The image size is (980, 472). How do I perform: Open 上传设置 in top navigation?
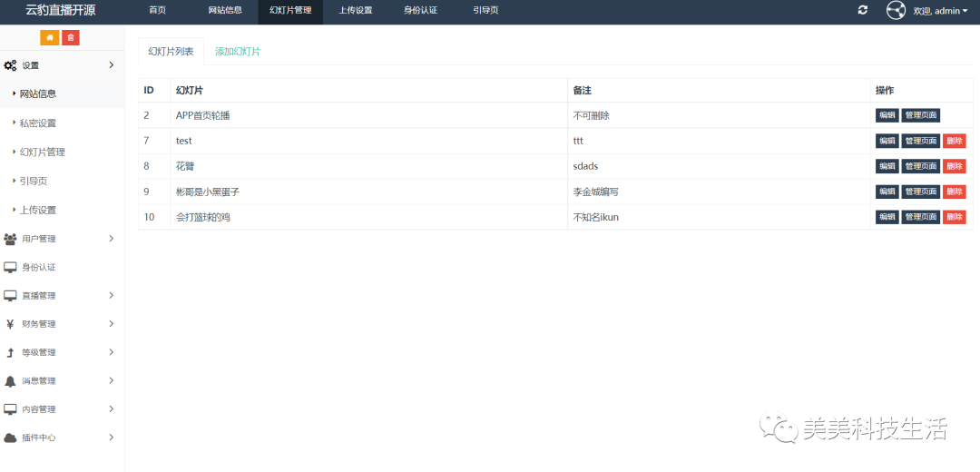356,11
